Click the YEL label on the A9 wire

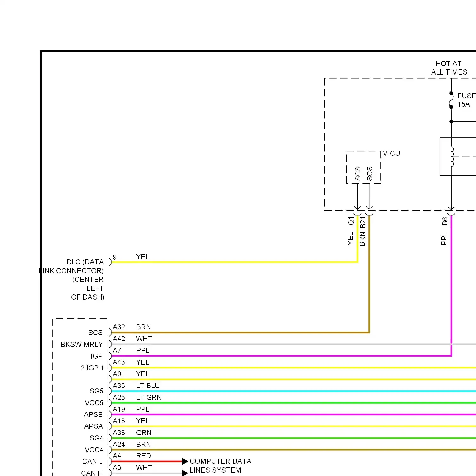point(142,374)
